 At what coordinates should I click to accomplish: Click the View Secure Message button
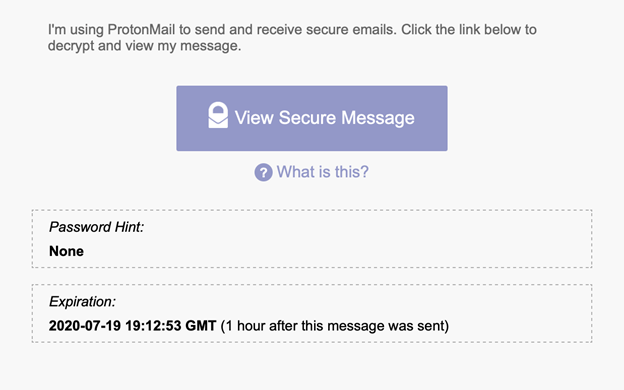312,118
